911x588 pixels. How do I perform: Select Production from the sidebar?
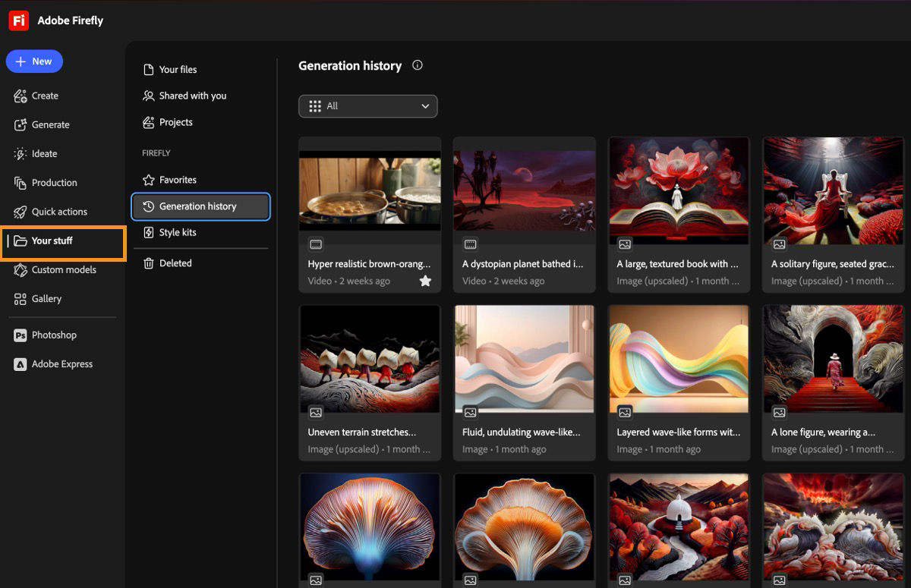tap(55, 182)
